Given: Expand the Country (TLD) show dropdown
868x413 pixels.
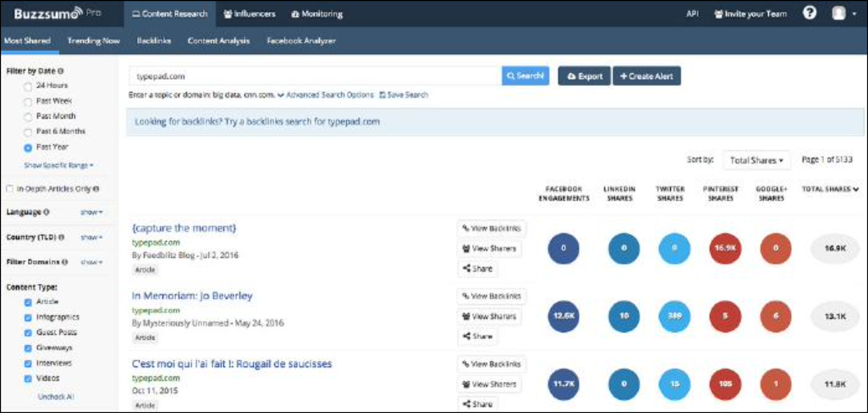Looking at the screenshot, I should coord(92,237).
